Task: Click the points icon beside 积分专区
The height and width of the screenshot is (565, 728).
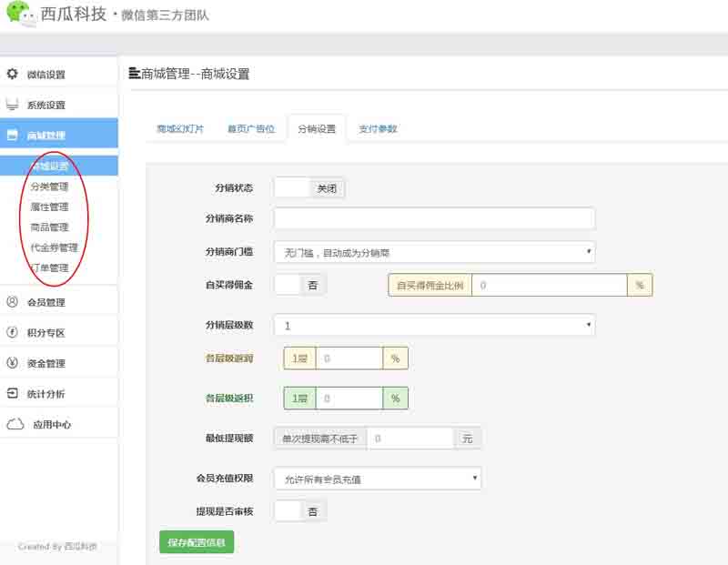Action: point(13,333)
